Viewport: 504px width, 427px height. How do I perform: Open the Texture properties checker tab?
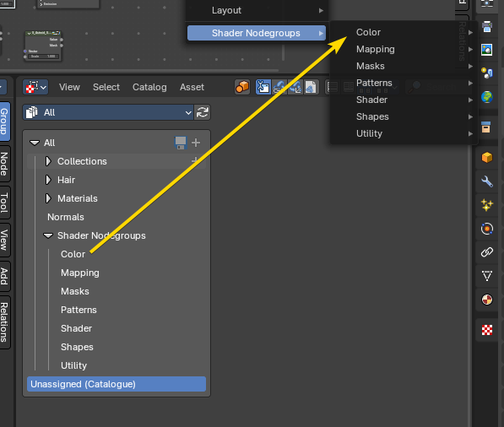coord(486,330)
